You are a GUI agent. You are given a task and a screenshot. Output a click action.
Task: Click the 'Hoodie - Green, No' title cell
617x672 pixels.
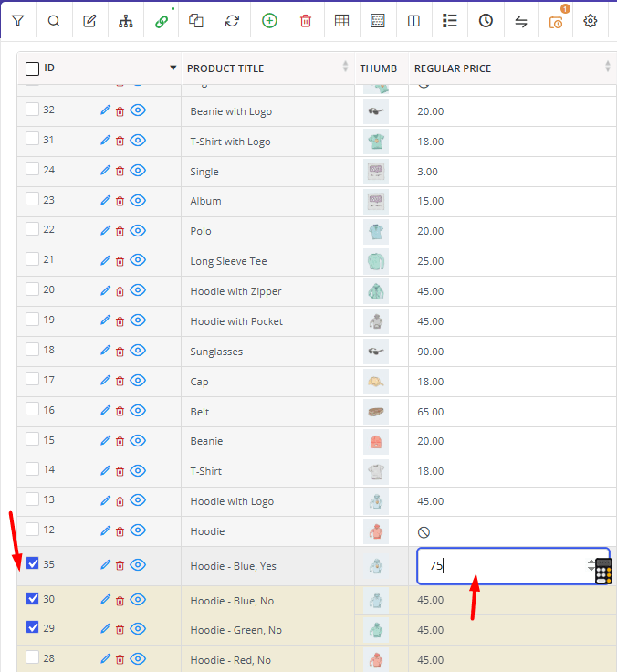[267, 630]
